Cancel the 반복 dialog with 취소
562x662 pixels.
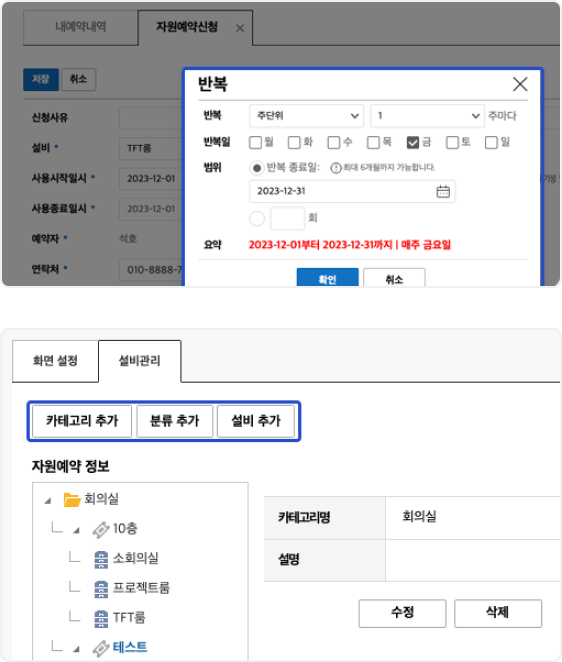coord(394,278)
